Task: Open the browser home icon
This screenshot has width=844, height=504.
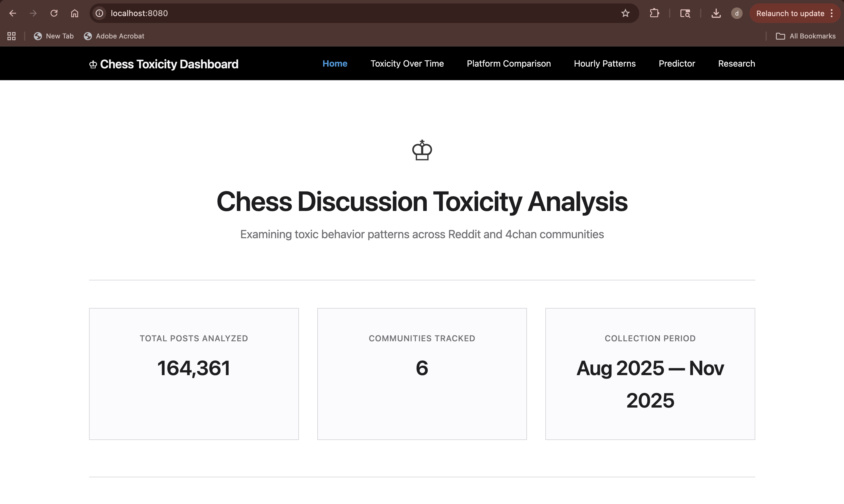Action: (x=74, y=13)
